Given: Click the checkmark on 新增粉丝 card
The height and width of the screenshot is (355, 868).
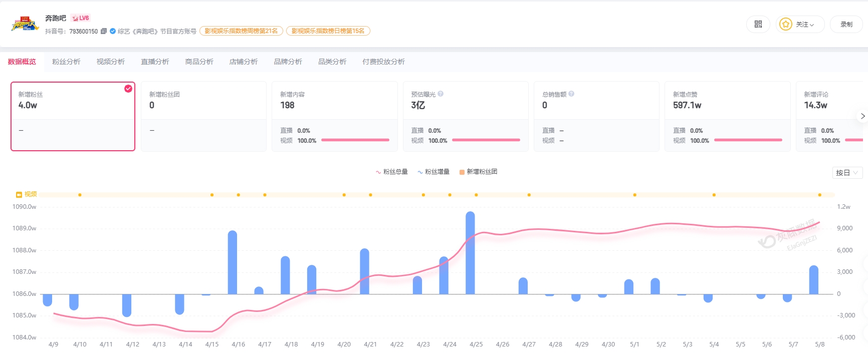Looking at the screenshot, I should click(128, 89).
